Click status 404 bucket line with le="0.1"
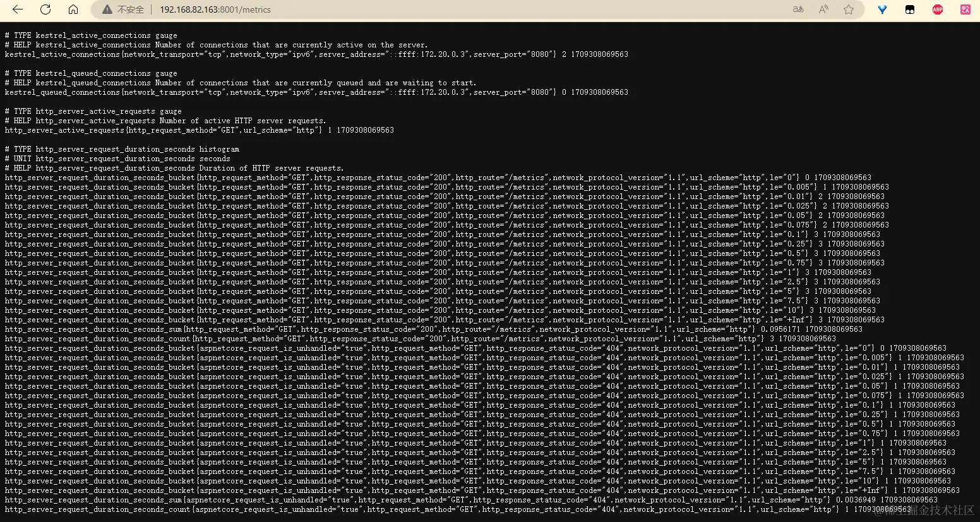The image size is (980, 522). coord(480,405)
